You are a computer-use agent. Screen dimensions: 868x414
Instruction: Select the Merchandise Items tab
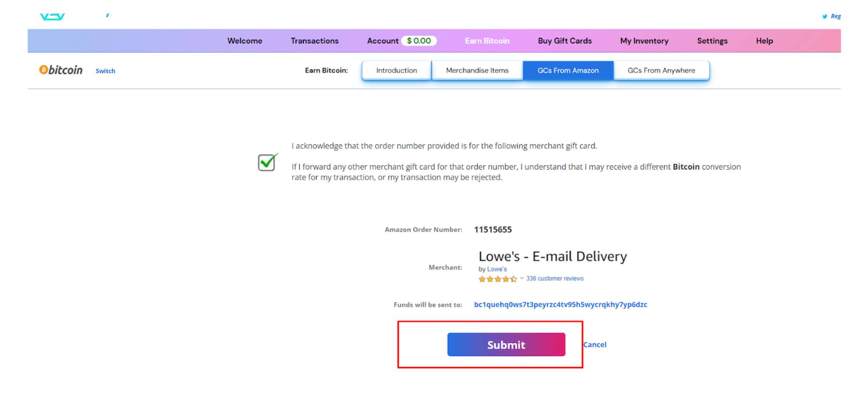coord(477,70)
